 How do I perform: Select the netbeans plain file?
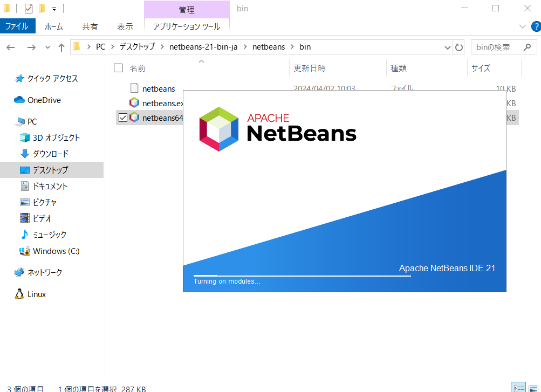(x=159, y=88)
